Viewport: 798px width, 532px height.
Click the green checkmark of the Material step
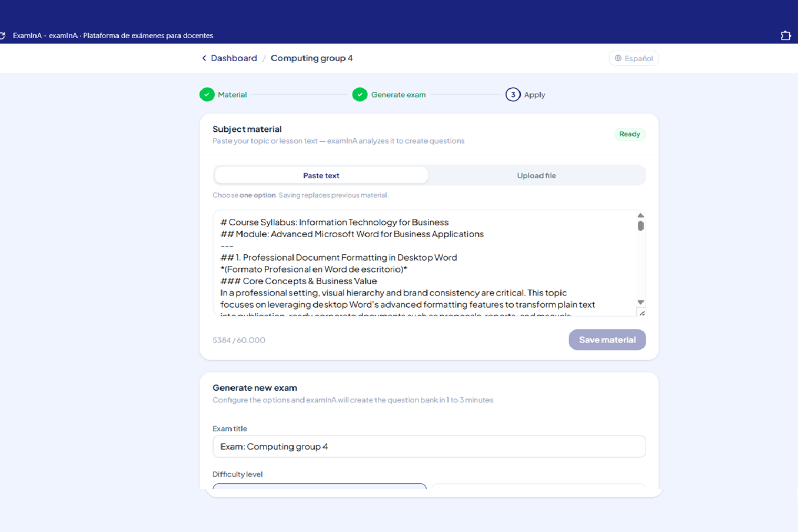pyautogui.click(x=207, y=95)
